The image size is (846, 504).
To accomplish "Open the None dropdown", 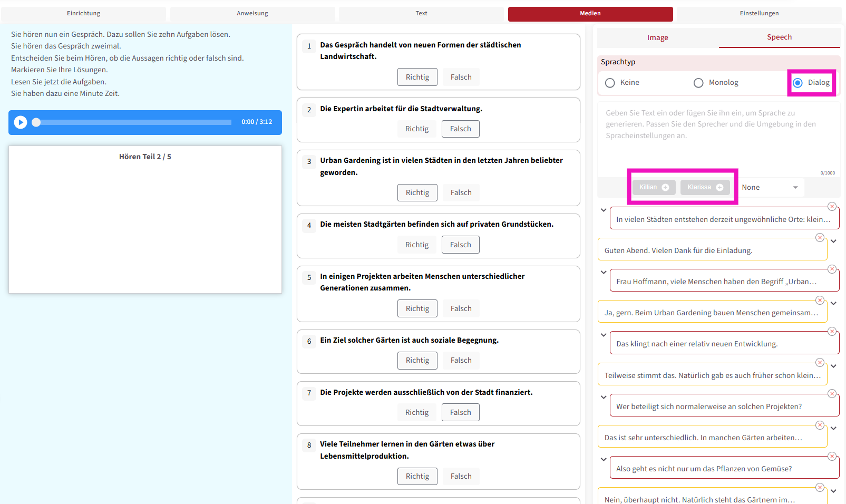I will 770,188.
